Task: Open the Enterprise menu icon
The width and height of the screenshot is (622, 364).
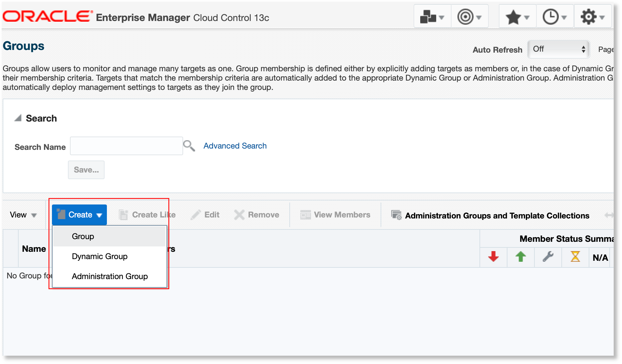Action: (432, 17)
